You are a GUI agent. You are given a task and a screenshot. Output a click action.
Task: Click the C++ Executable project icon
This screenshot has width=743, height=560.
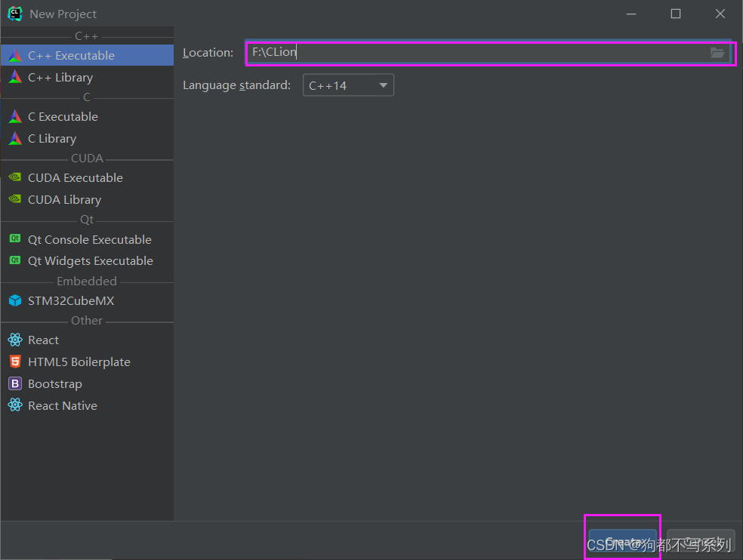coord(15,55)
